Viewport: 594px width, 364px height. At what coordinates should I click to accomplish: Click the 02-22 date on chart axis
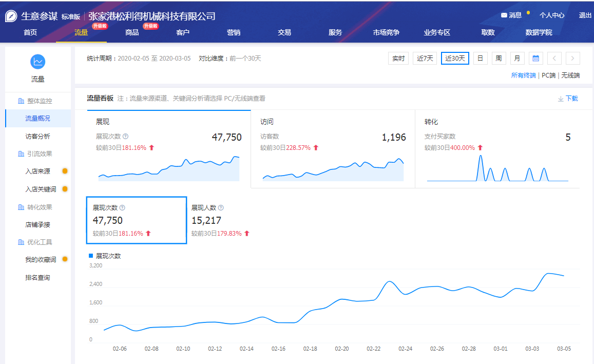[x=374, y=349]
